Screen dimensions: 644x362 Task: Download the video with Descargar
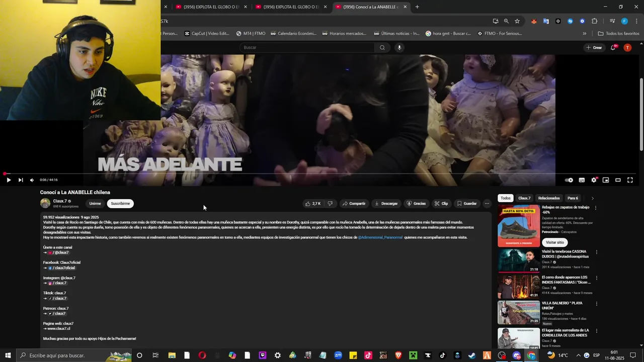(x=386, y=204)
